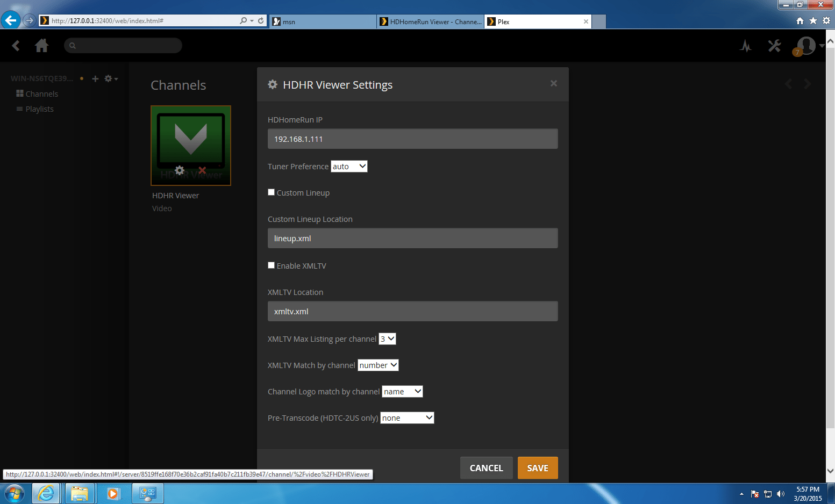
Task: Open the Pre-Transcode dropdown
Action: [x=407, y=418]
